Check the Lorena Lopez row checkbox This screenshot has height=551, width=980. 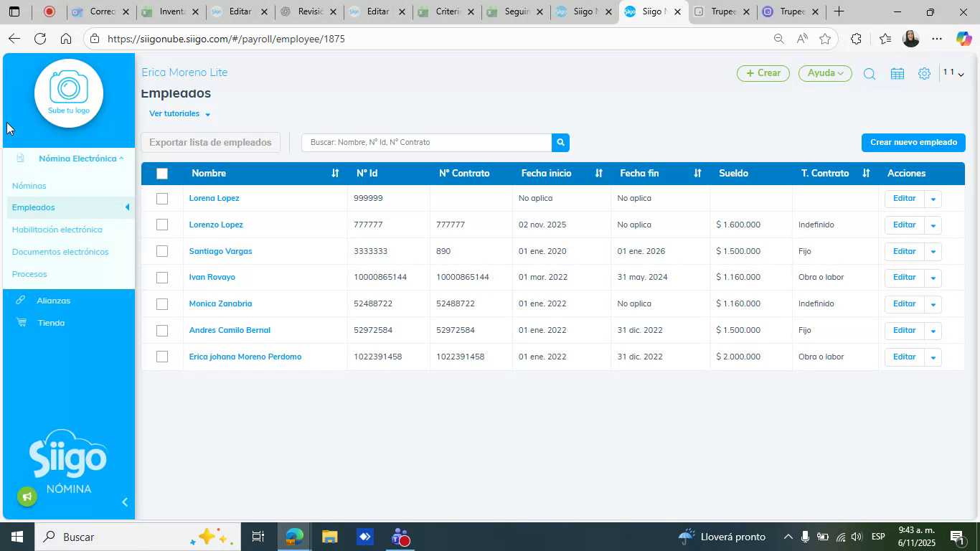[162, 199]
